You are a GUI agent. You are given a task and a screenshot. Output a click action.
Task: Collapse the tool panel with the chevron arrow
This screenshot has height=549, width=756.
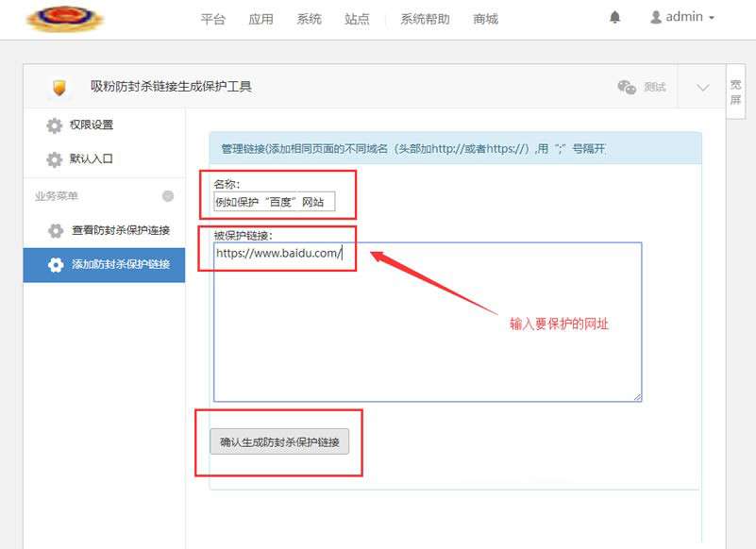700,86
